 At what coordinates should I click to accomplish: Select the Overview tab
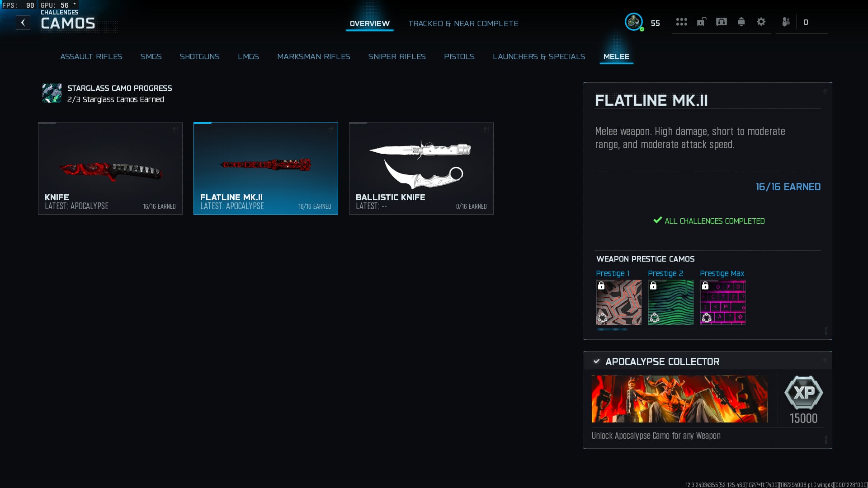pos(369,23)
